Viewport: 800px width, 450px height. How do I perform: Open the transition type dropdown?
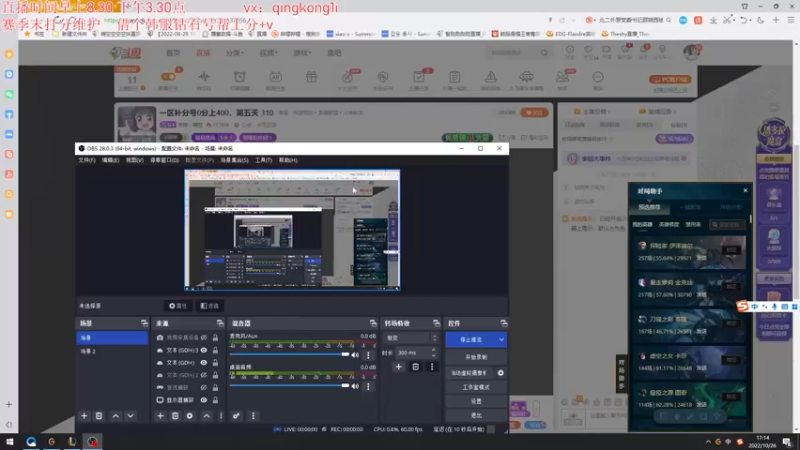pyautogui.click(x=411, y=338)
